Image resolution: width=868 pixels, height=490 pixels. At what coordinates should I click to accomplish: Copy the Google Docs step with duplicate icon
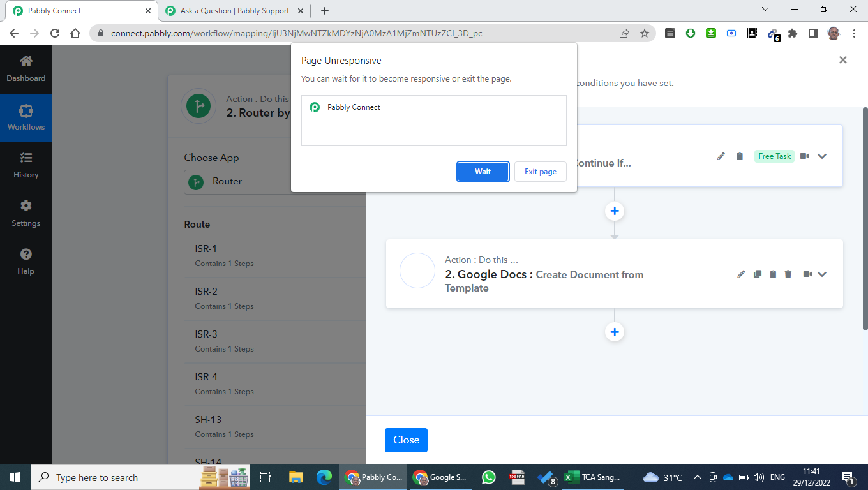pos(758,274)
